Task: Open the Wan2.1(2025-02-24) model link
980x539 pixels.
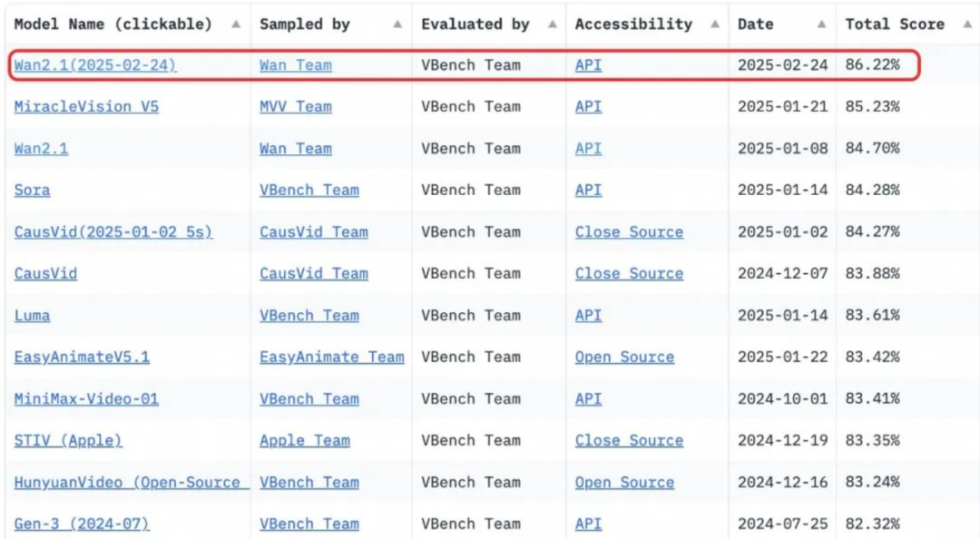Action: point(95,65)
